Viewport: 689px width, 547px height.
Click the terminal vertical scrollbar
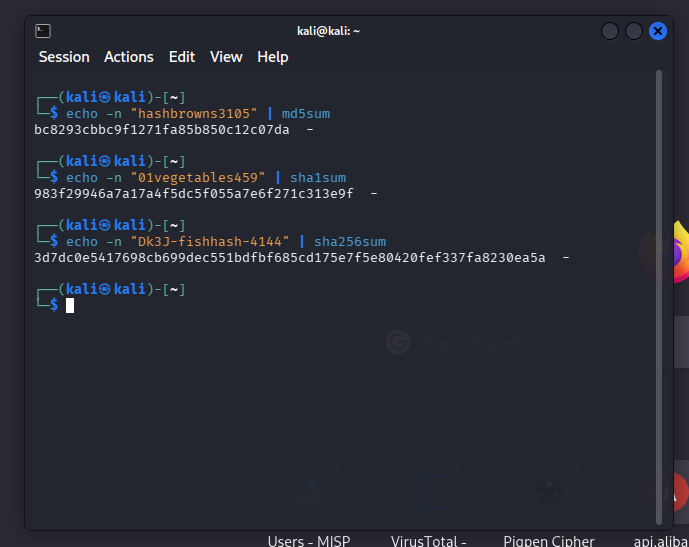[x=659, y=297]
